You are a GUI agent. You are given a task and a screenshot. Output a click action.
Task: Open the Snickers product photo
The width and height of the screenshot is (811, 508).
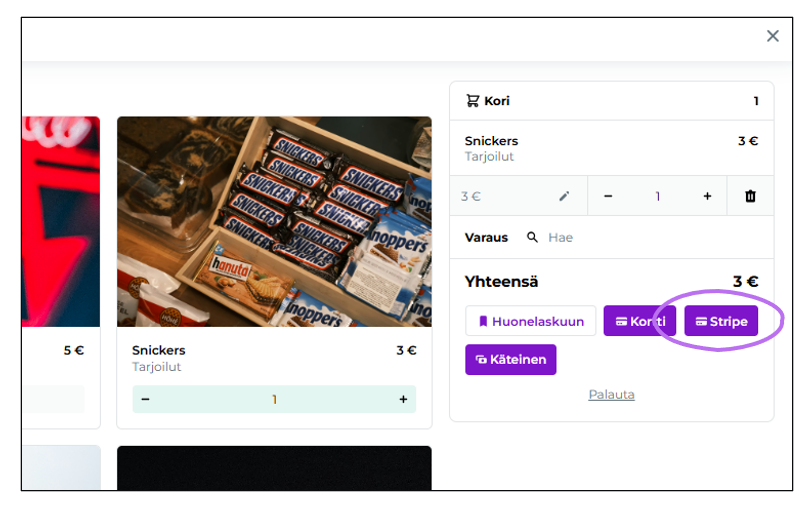click(274, 221)
